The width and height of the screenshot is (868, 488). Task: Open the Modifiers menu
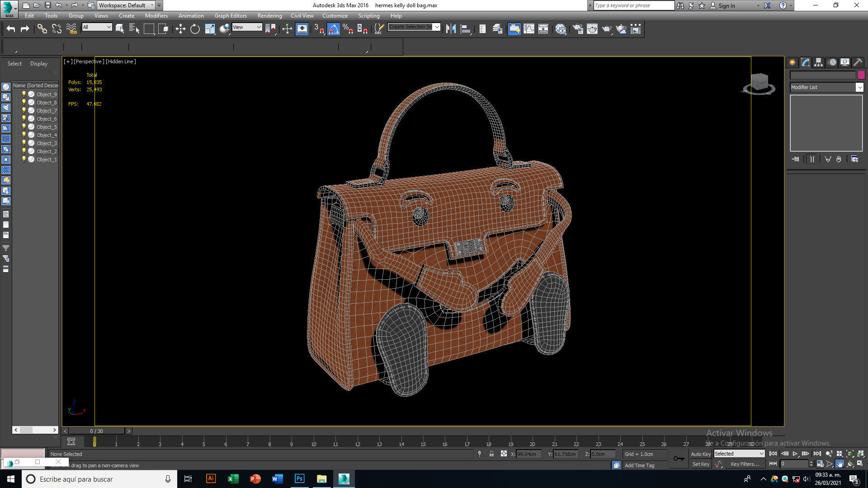click(x=156, y=16)
